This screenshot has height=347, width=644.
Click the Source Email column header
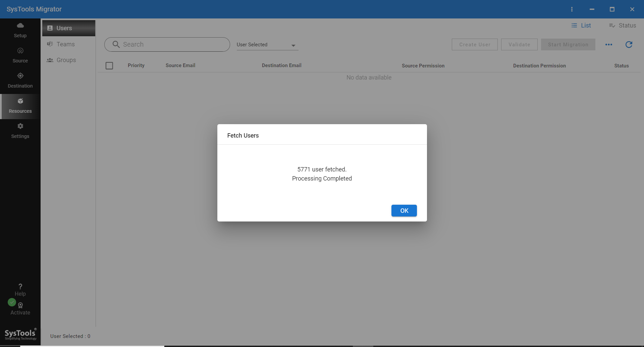pyautogui.click(x=180, y=65)
